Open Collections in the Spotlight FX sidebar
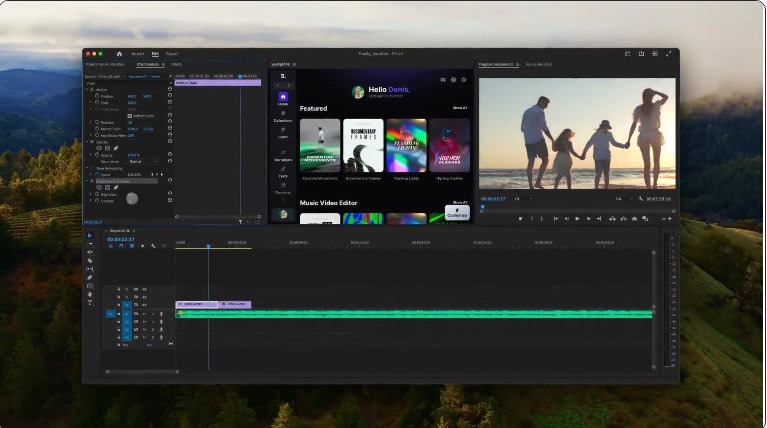The height and width of the screenshot is (428, 767). point(283,116)
